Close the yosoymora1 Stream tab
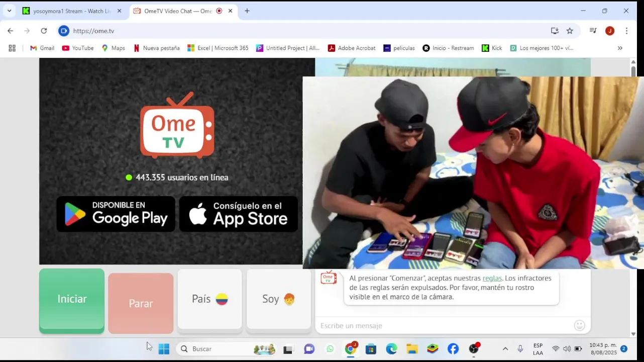Image resolution: width=644 pixels, height=362 pixels. point(119,11)
